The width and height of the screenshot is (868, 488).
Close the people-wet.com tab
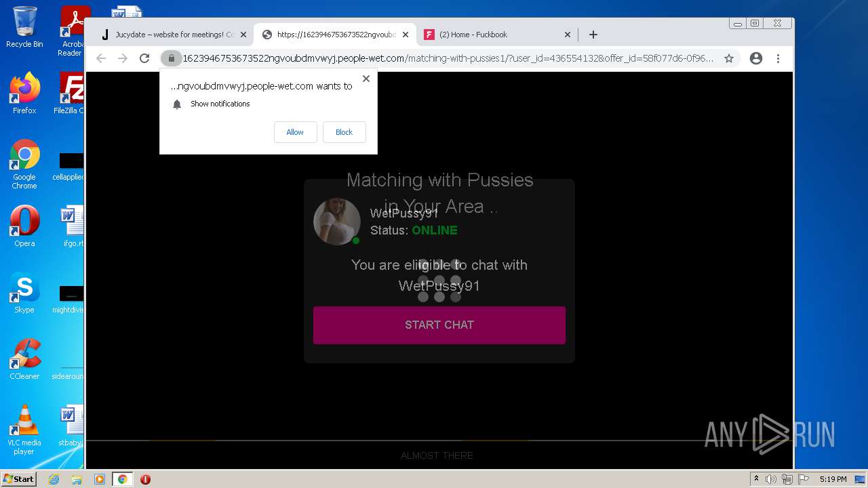coord(406,35)
